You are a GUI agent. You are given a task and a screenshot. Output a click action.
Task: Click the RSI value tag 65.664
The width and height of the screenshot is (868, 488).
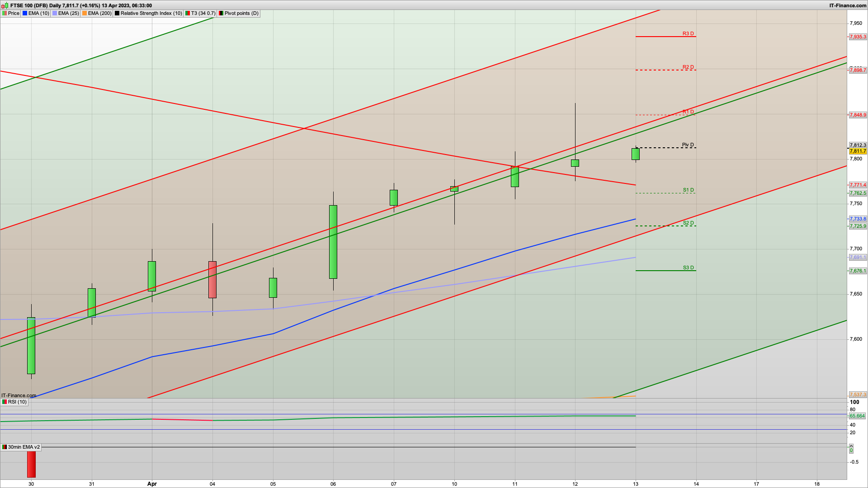857,416
